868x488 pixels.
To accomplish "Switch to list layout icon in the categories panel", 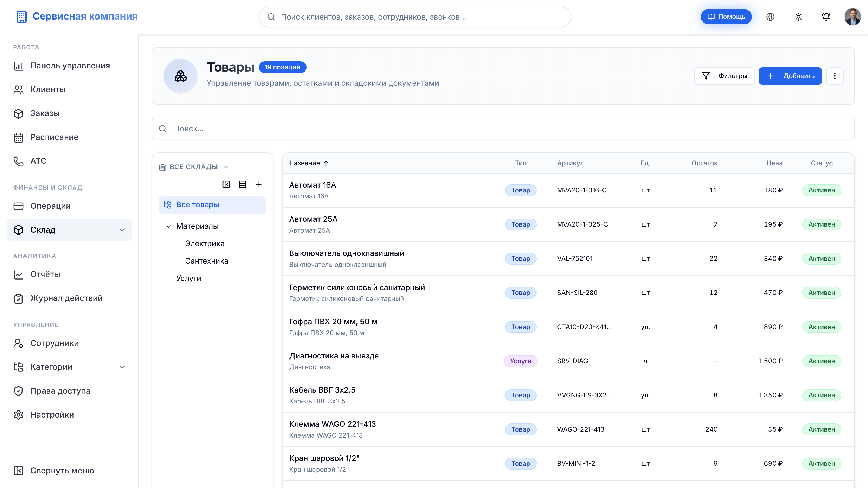I will tap(242, 184).
